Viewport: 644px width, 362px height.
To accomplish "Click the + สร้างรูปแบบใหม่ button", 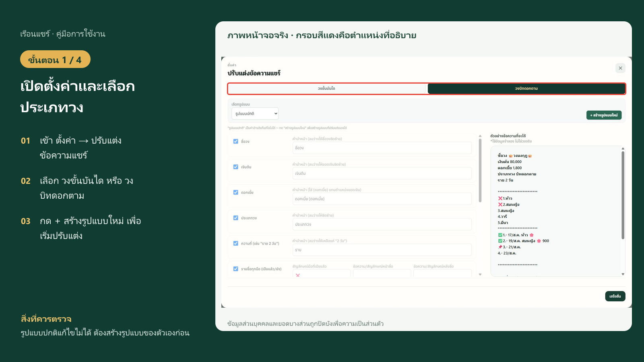I will (x=604, y=115).
